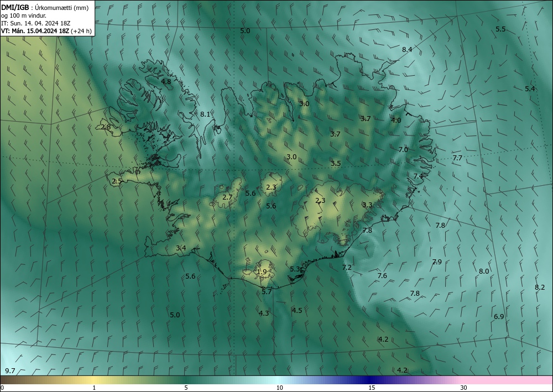553x392 pixels.
Task: Click the color scale tick label 0
Action: 2,388
